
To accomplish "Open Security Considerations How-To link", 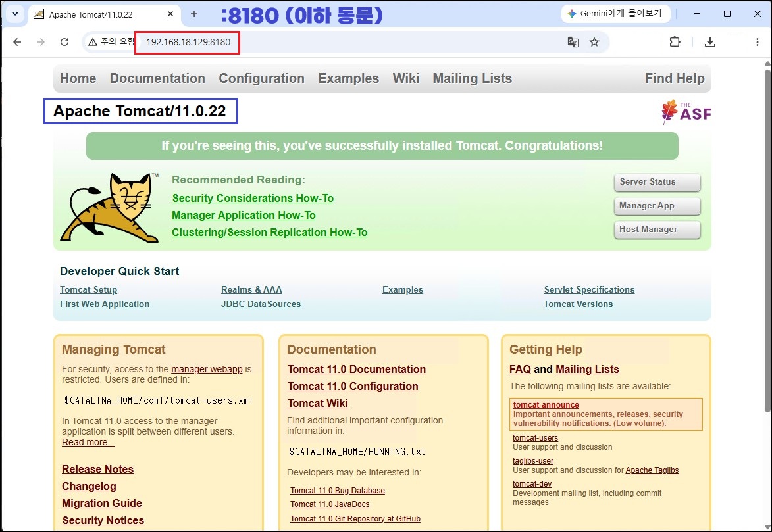I will 253,199.
